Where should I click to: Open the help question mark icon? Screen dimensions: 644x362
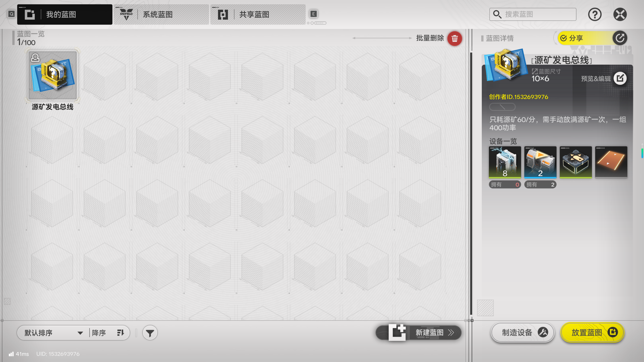[595, 14]
